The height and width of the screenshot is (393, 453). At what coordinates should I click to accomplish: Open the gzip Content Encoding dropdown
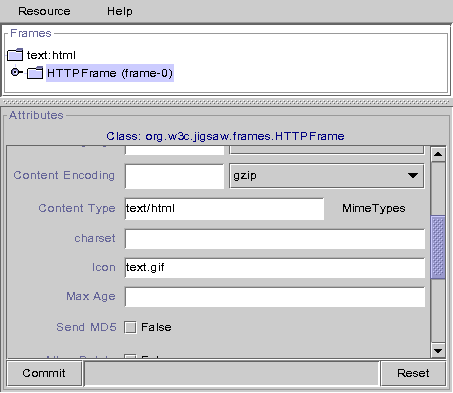pyautogui.click(x=327, y=176)
